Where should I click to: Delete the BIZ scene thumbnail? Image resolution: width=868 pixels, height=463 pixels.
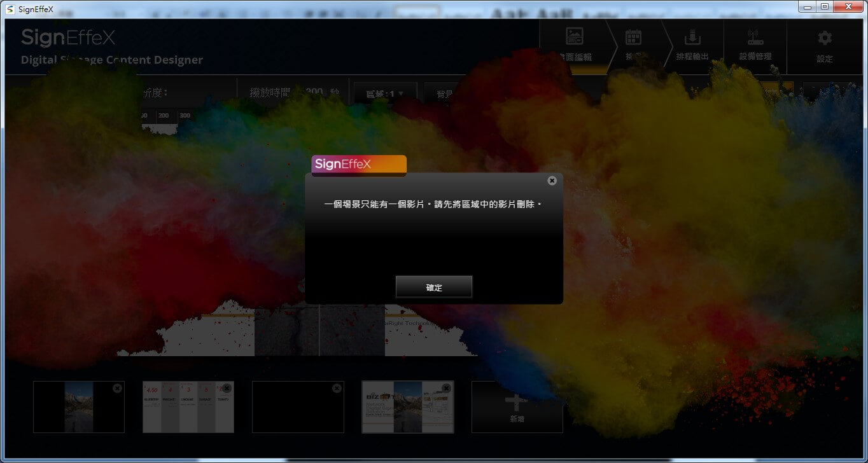[446, 388]
